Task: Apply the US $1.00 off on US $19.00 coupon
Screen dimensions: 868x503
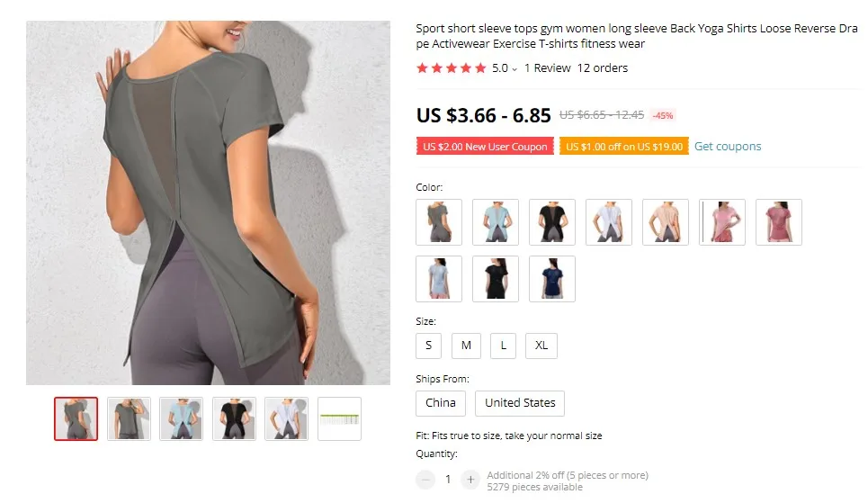Action: coord(624,147)
